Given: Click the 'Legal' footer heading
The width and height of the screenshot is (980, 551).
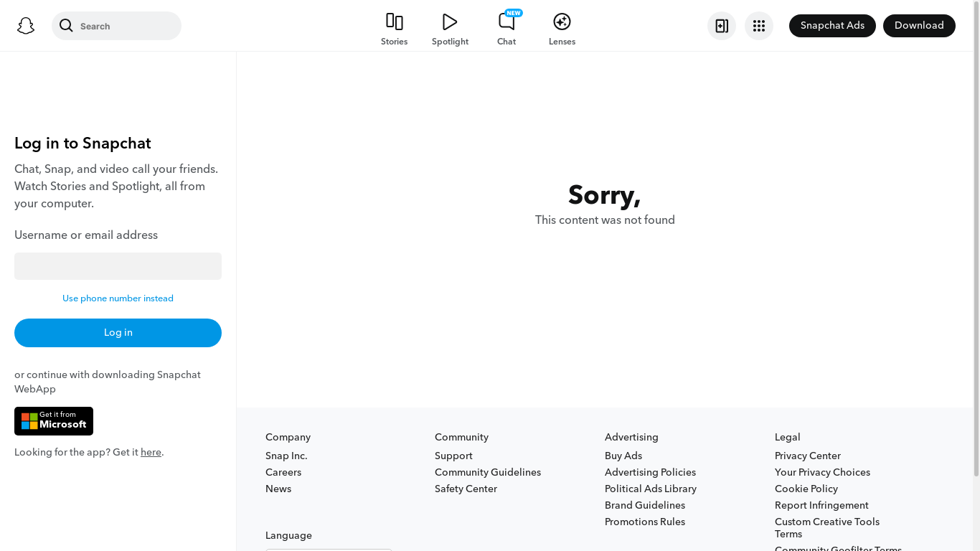Looking at the screenshot, I should point(787,437).
